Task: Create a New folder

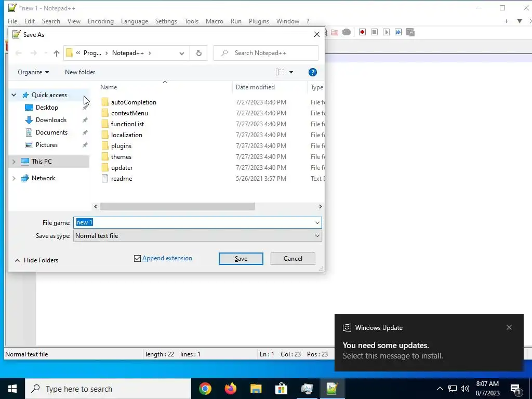Action: [80, 72]
